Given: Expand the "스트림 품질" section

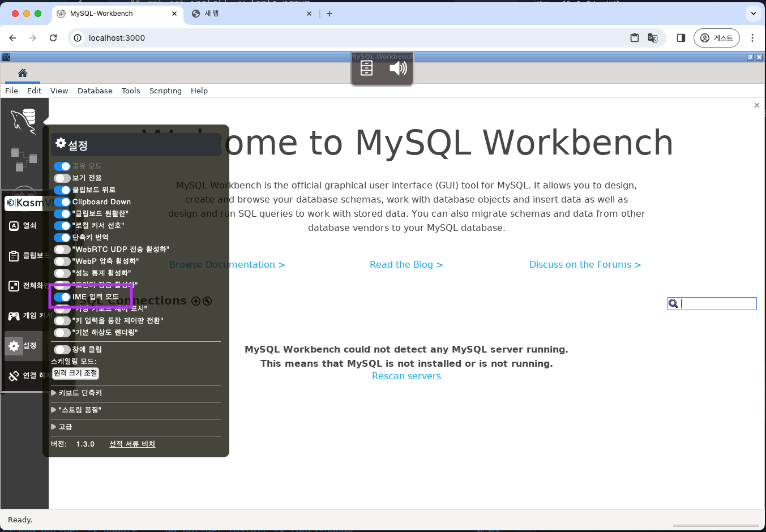Looking at the screenshot, I should (79, 410).
